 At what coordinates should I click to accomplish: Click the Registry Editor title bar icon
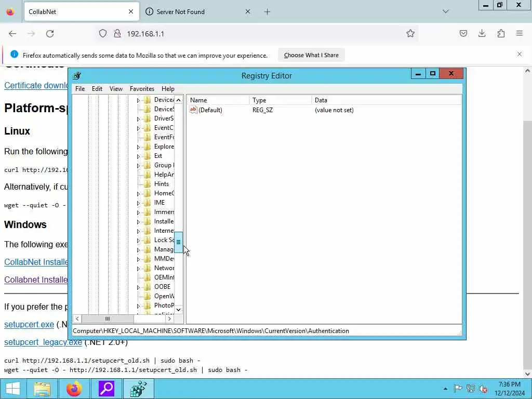77,76
